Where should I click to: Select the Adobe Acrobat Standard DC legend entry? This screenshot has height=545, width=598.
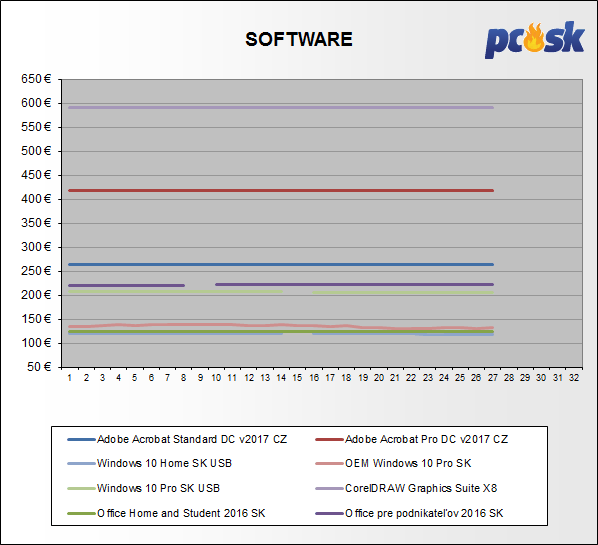click(177, 439)
